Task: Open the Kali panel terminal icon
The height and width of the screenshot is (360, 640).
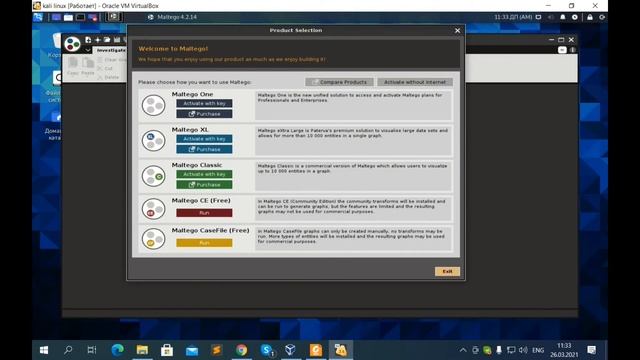Action: pyautogui.click(x=80, y=17)
